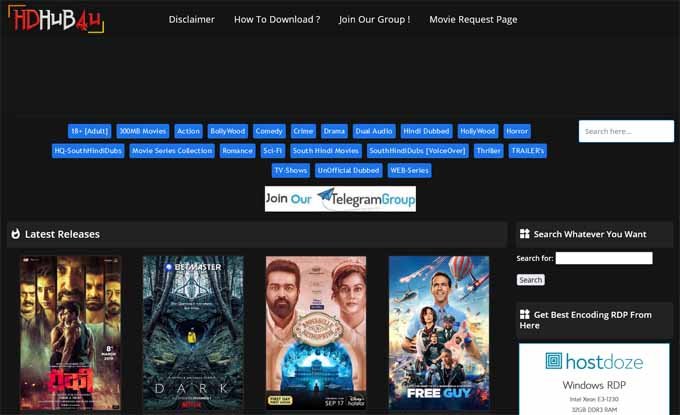
Task: Open Join Our Group ! link
Action: (374, 20)
